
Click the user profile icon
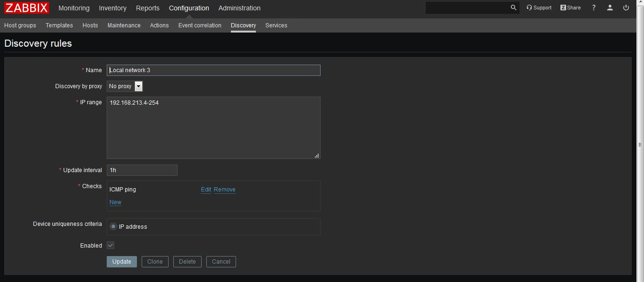(610, 8)
